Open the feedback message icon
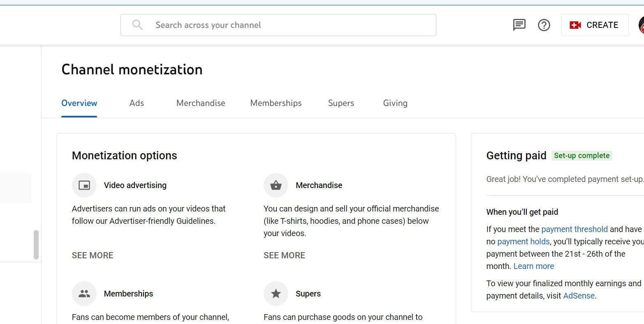 [x=519, y=25]
